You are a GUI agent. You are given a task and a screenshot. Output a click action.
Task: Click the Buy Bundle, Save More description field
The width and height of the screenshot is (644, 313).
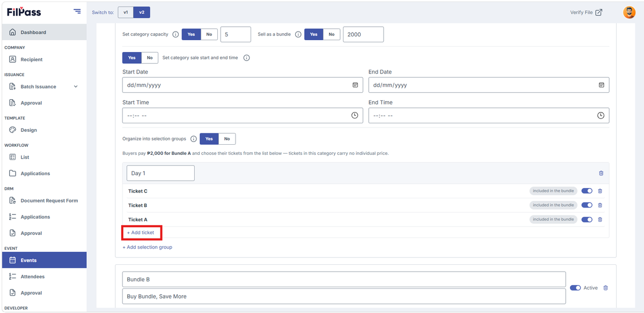tap(344, 296)
